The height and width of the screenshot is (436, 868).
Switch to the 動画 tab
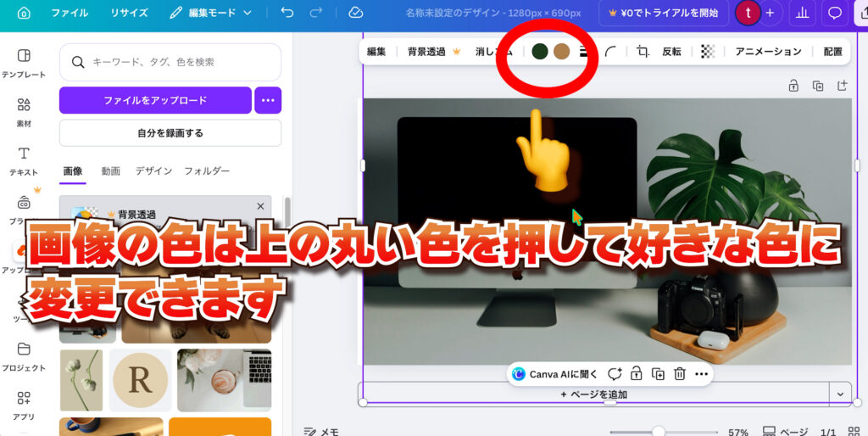(110, 170)
